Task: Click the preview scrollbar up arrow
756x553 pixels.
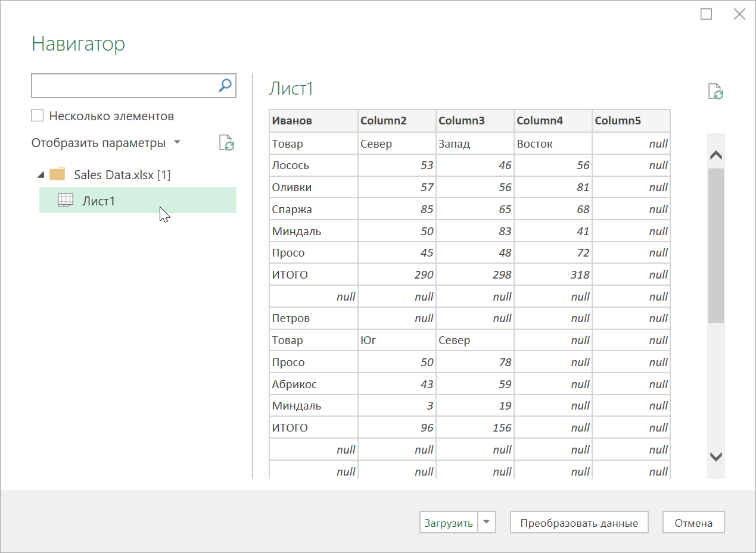Action: point(716,155)
